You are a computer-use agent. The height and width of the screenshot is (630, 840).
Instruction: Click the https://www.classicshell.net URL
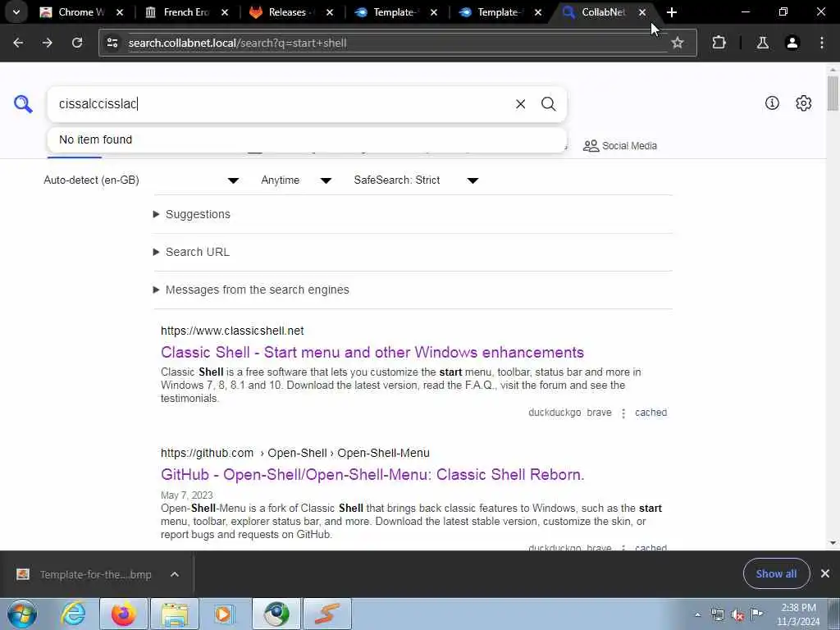(x=232, y=331)
